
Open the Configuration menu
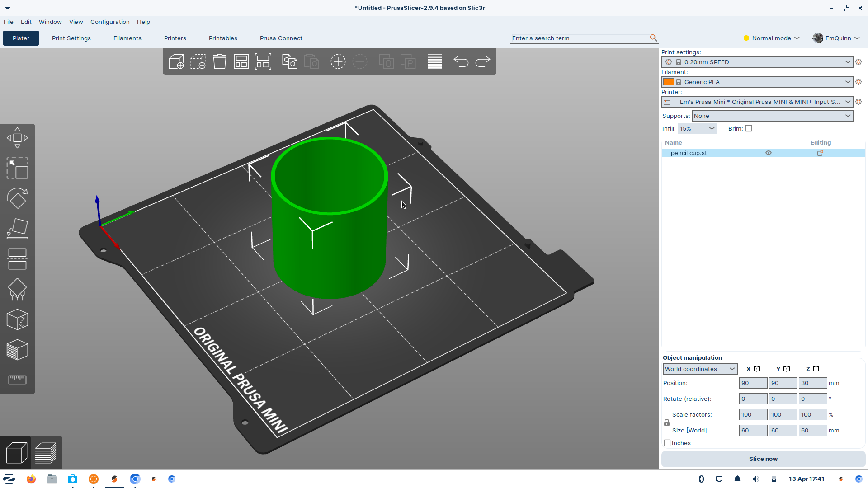pyautogui.click(x=110, y=22)
